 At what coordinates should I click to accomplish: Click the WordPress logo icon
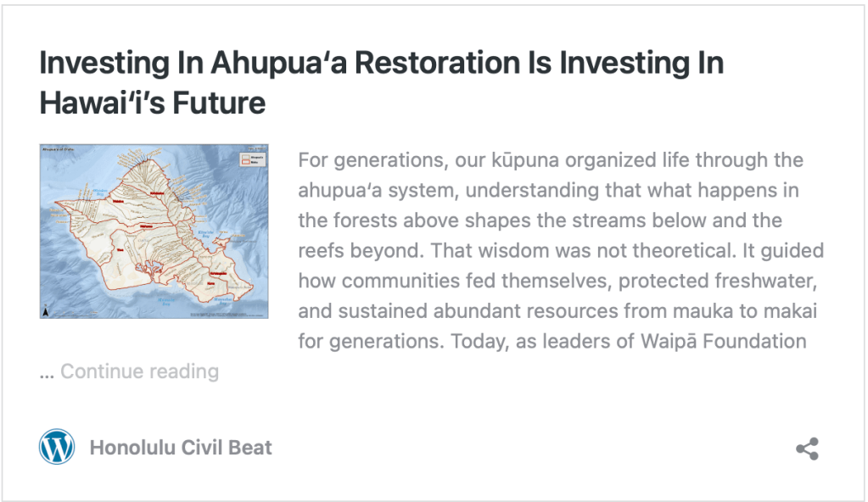[57, 447]
